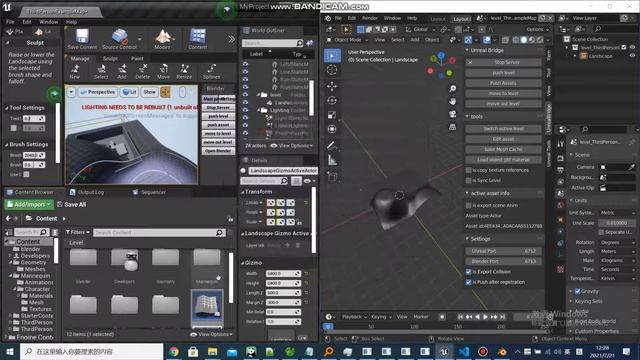The height and width of the screenshot is (360, 640).
Task: Select Blender's Measure tool
Action: click(x=332, y=160)
